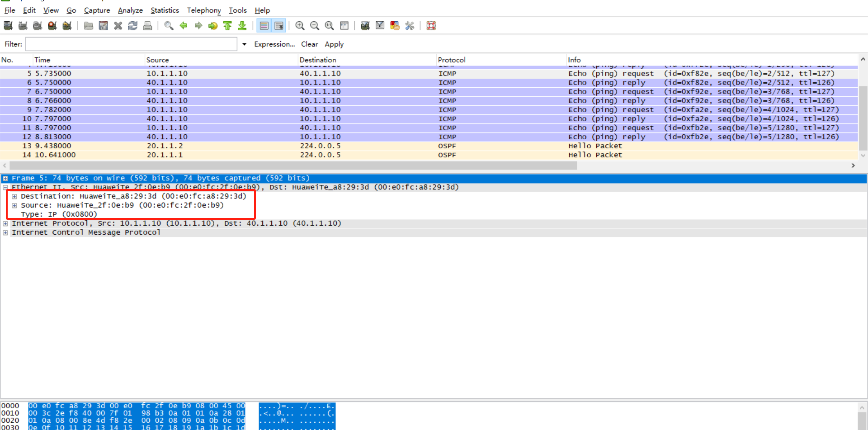Jump to the first packet
Viewport: 868px width, 430px height.
[x=227, y=26]
